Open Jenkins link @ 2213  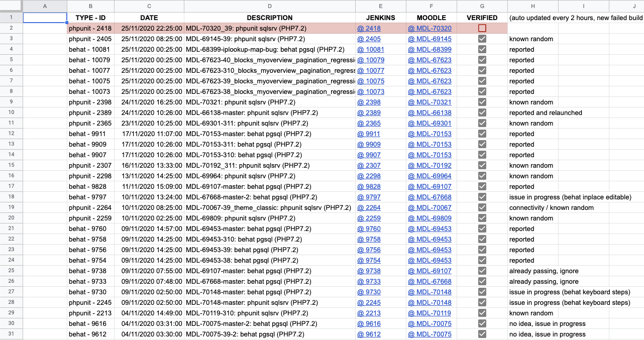369,313
